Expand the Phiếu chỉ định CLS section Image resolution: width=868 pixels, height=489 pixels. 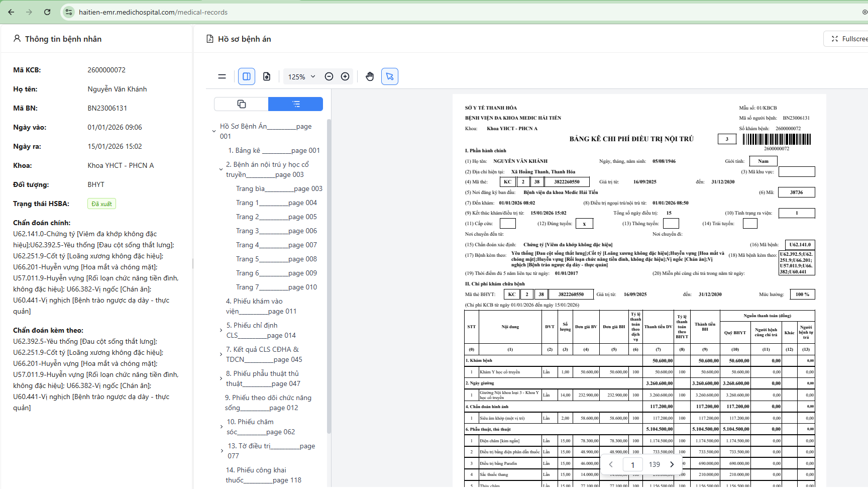coord(221,330)
